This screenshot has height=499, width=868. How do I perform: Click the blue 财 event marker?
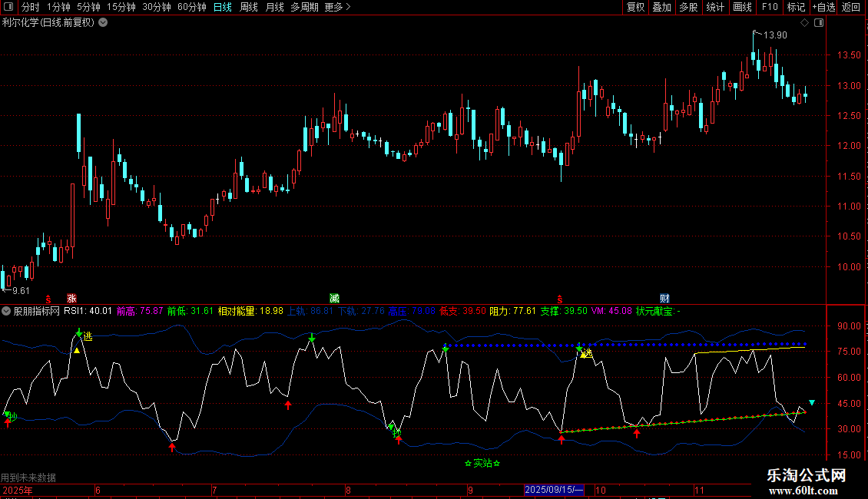click(x=664, y=298)
